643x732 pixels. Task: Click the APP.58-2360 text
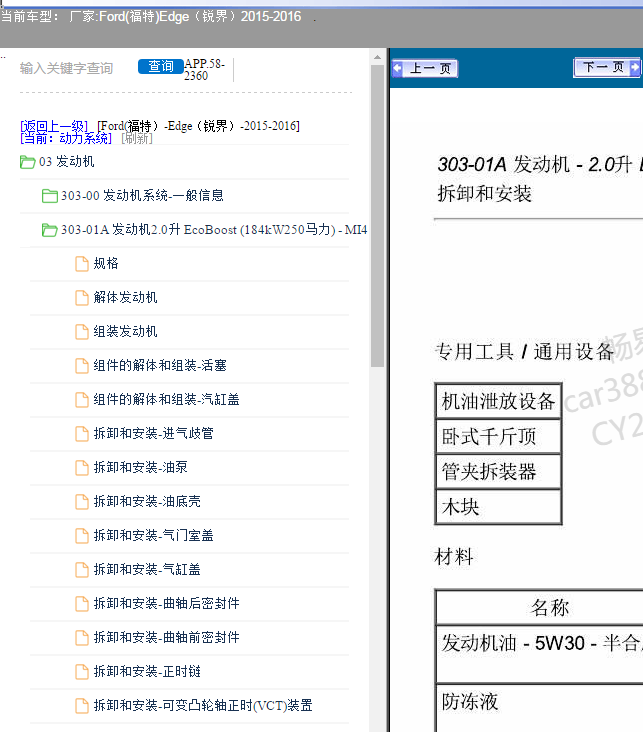(x=204, y=70)
